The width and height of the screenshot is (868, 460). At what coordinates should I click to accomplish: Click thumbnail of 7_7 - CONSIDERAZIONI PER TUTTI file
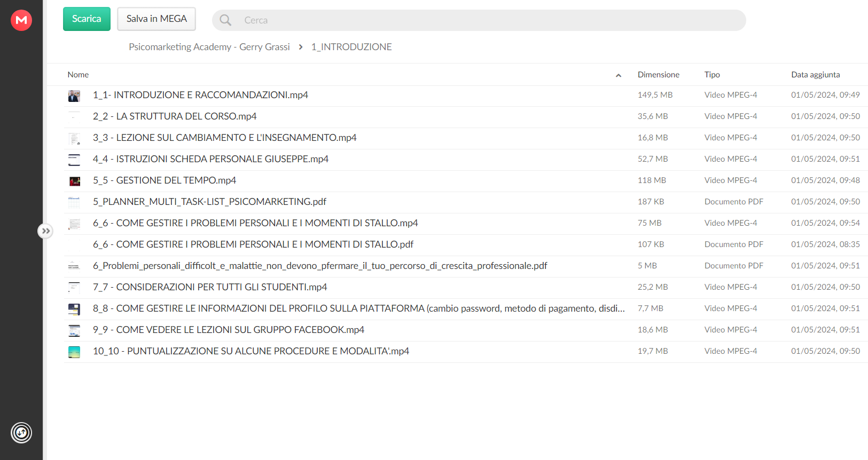coord(74,288)
